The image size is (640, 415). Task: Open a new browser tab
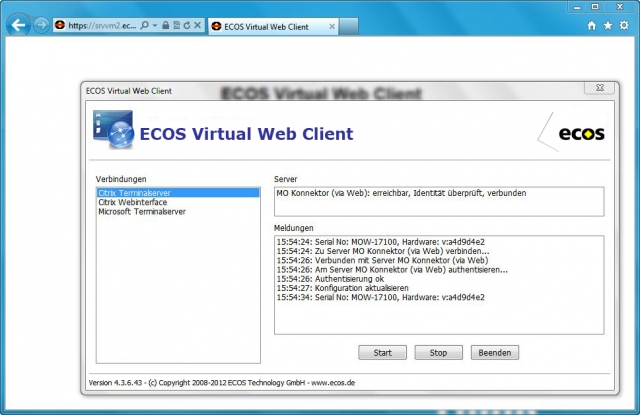(x=349, y=27)
